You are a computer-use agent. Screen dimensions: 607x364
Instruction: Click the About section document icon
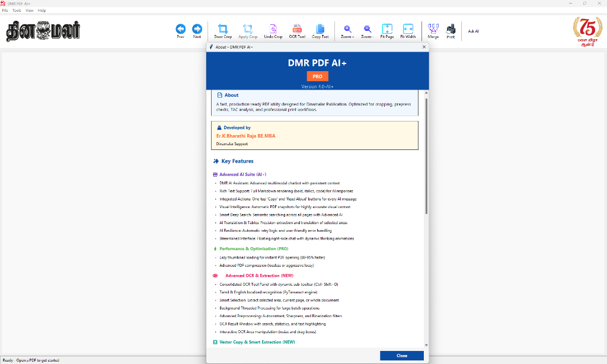(219, 95)
